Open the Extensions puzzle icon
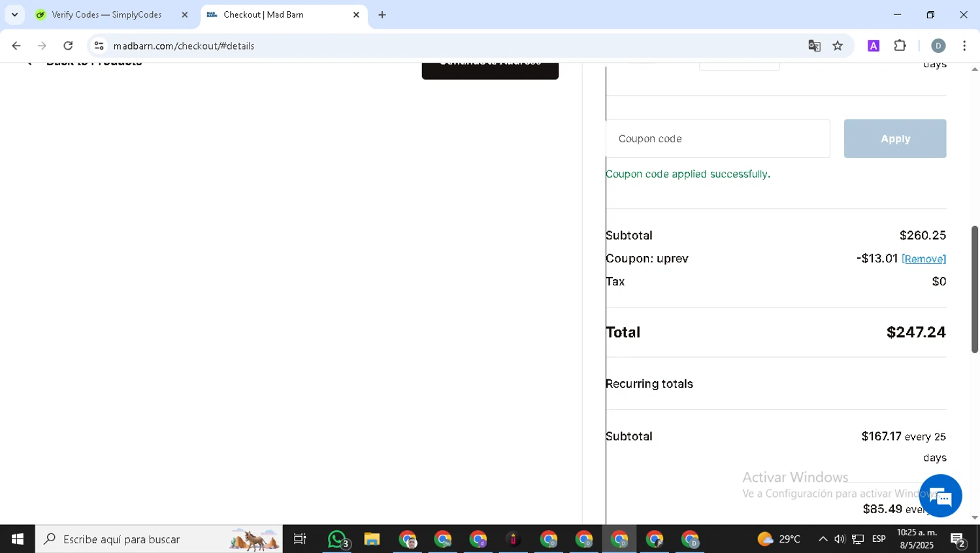Viewport: 980px width, 553px height. point(900,46)
